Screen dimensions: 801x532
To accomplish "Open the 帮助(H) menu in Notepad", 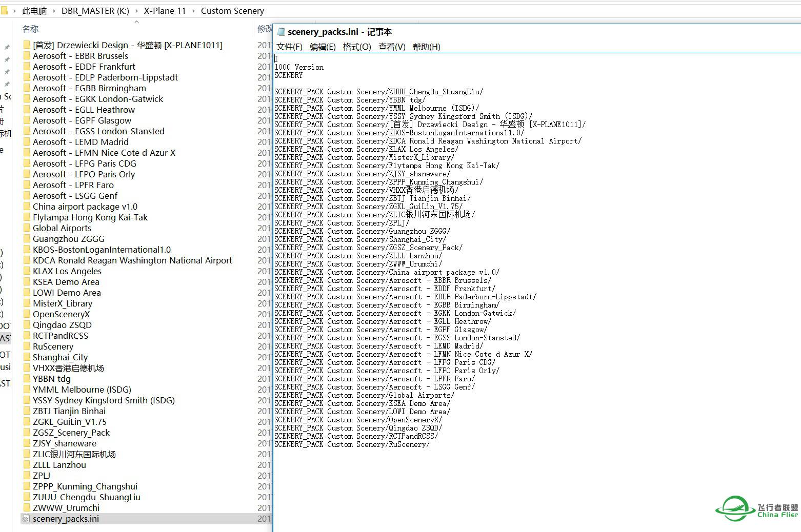I will [427, 47].
